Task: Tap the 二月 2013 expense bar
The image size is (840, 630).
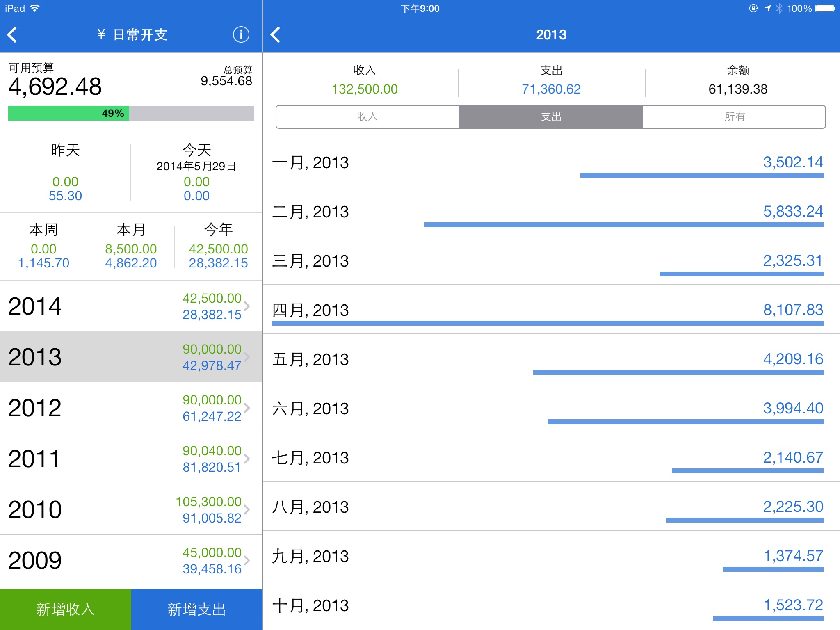Action: click(624, 225)
